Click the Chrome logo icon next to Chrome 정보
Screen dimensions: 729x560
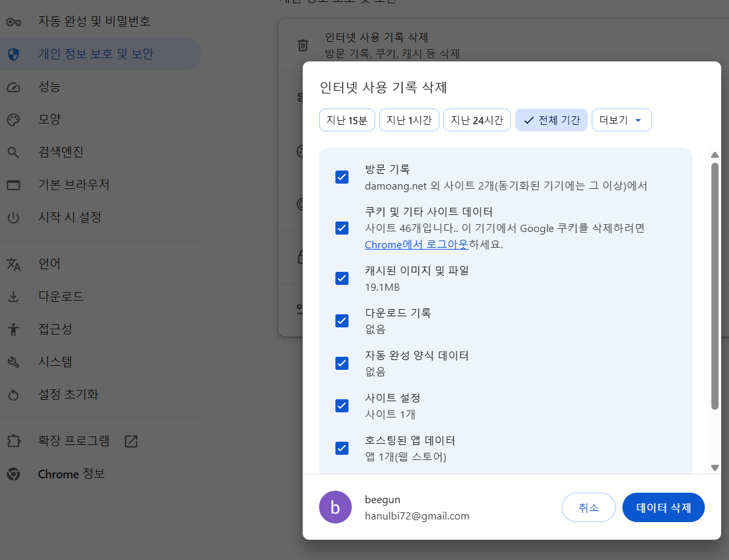[14, 474]
